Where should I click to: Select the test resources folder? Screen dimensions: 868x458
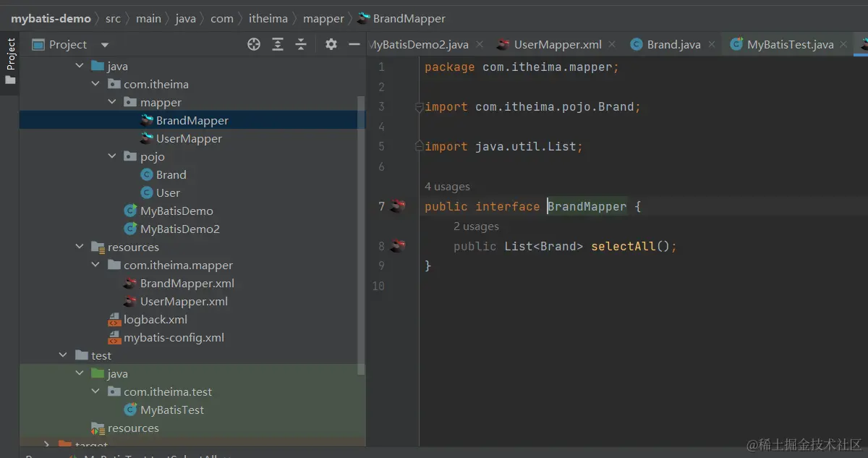133,428
